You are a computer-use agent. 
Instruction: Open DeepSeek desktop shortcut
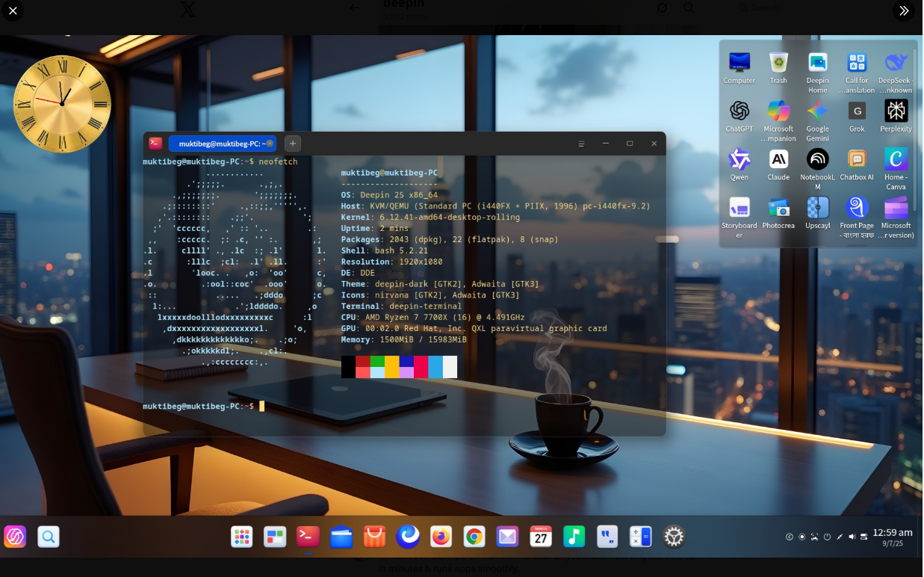click(896, 67)
